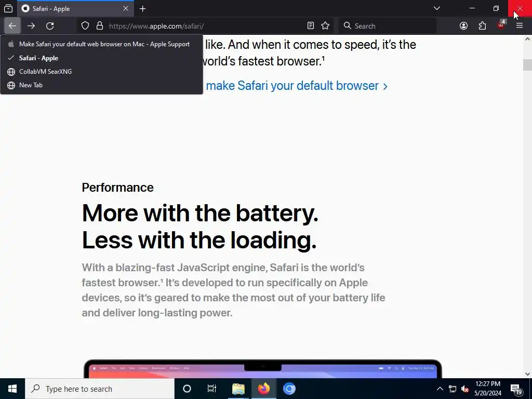
Task: Go back using the back arrow button
Action: coord(12,26)
